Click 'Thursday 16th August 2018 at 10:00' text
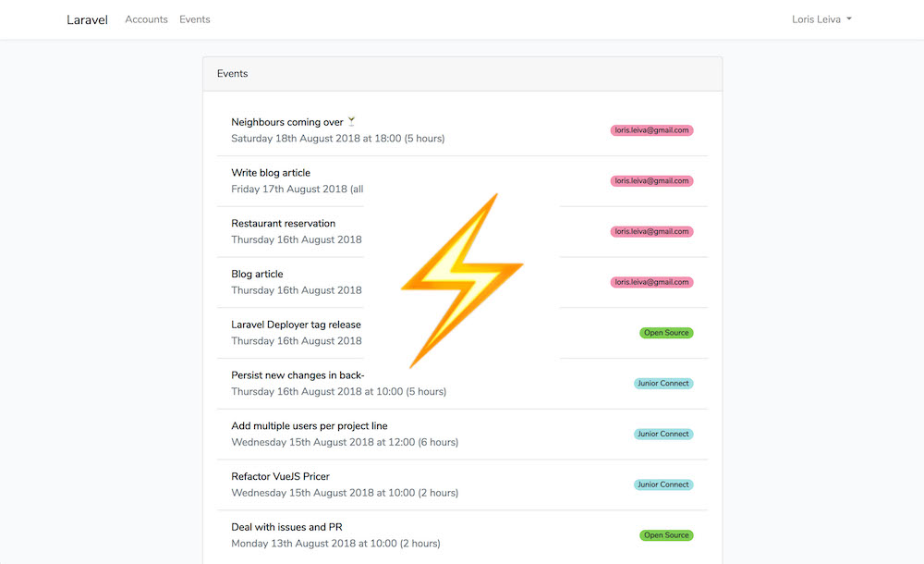This screenshot has height=564, width=924. pyautogui.click(x=317, y=392)
